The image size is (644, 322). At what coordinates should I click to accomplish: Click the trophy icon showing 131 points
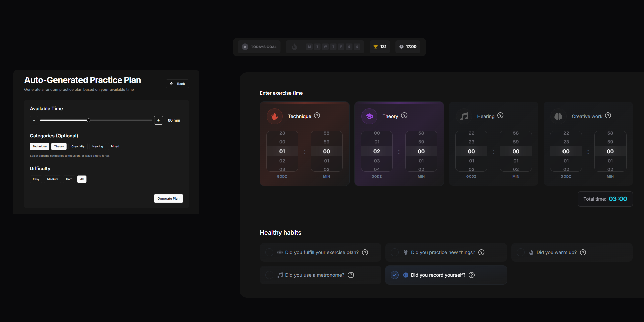click(x=375, y=46)
